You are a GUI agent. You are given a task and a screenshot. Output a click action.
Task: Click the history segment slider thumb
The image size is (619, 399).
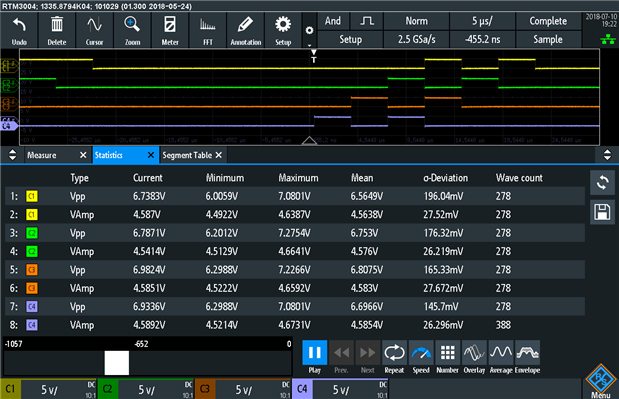116,363
